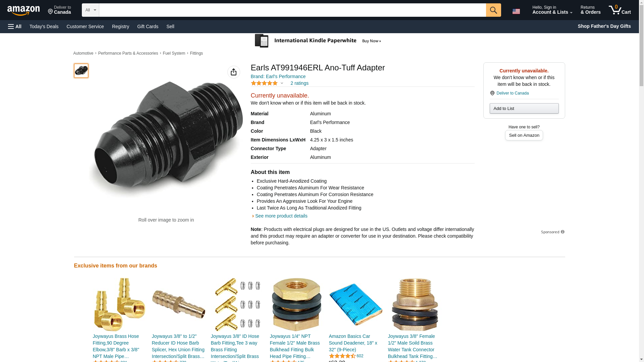Select the black adapter product thumbnail
The height and width of the screenshot is (362, 644).
81,71
